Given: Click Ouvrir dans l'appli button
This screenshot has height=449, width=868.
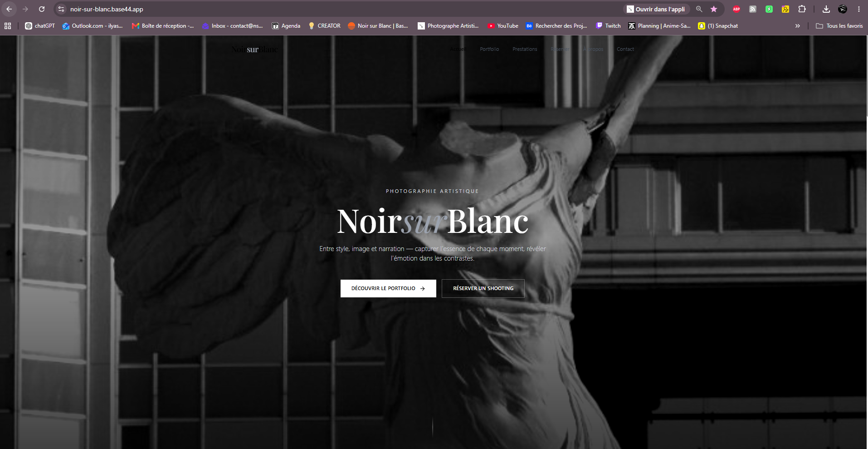Looking at the screenshot, I should click(x=656, y=9).
